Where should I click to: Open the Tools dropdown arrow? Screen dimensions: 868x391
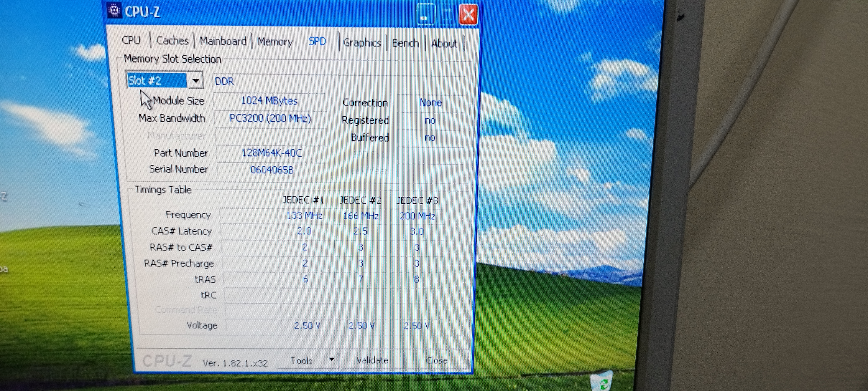332,360
